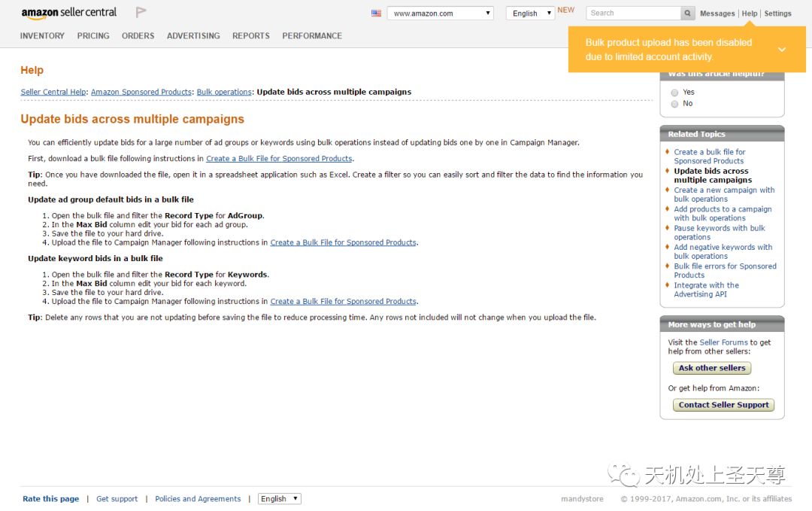Click the orange Help page title

pyautogui.click(x=32, y=70)
